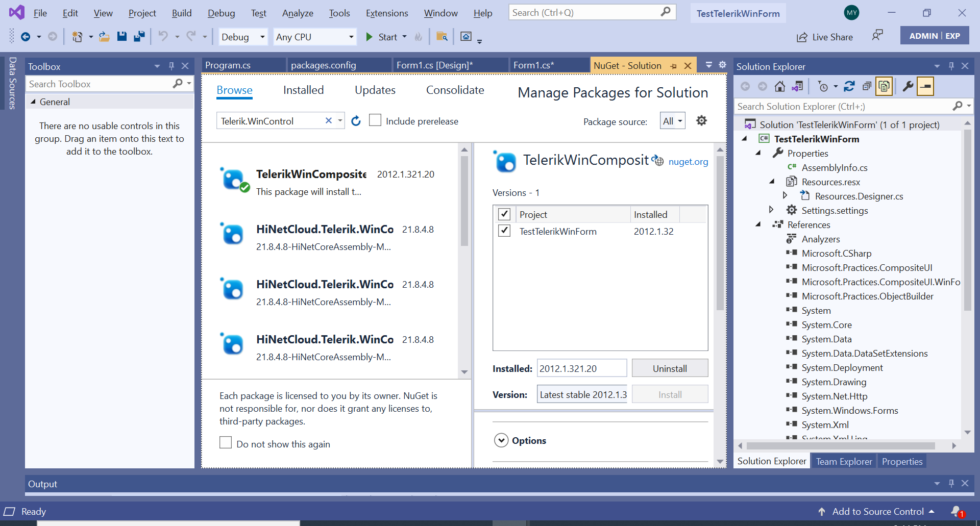Click the refresh icon next to package search
The width and height of the screenshot is (980, 526).
tap(356, 121)
